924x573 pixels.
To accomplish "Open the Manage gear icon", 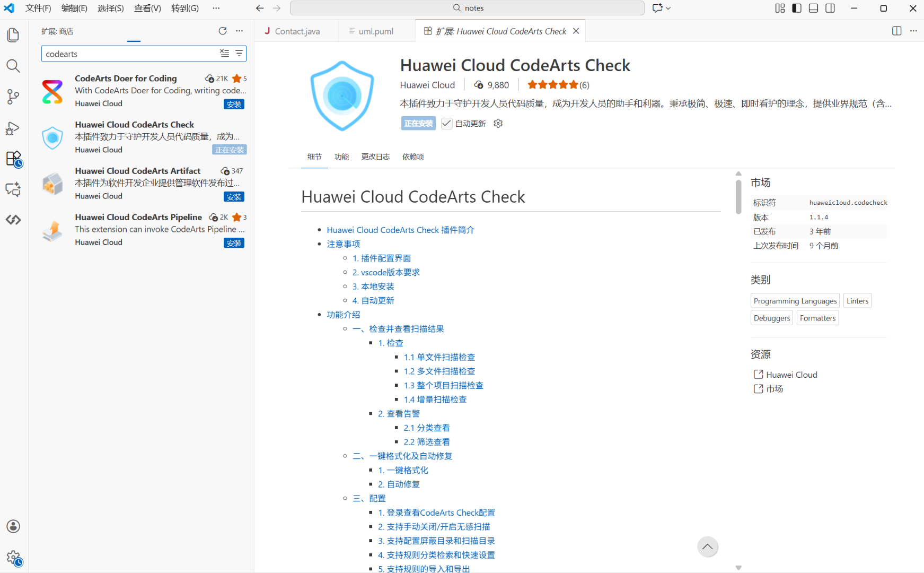I will point(14,558).
